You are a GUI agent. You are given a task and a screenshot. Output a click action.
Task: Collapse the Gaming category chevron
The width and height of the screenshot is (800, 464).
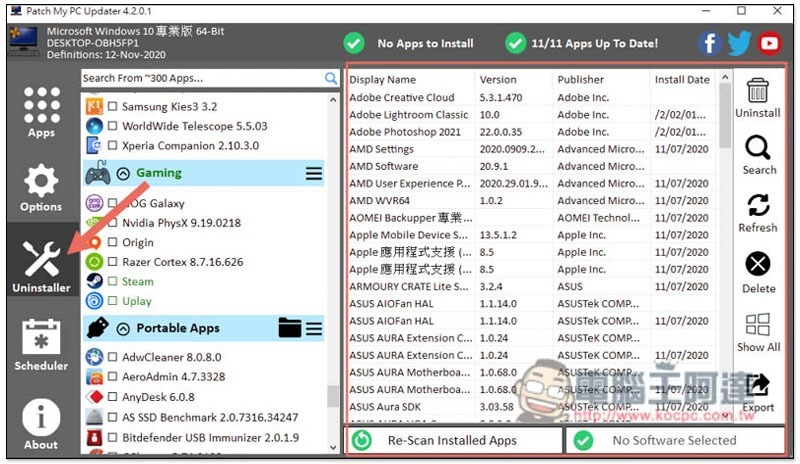point(123,174)
